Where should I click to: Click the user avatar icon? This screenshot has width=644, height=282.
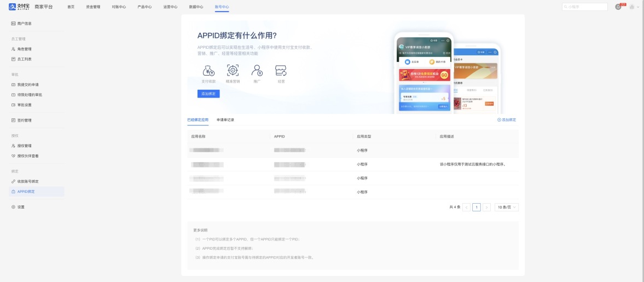pyautogui.click(x=631, y=7)
